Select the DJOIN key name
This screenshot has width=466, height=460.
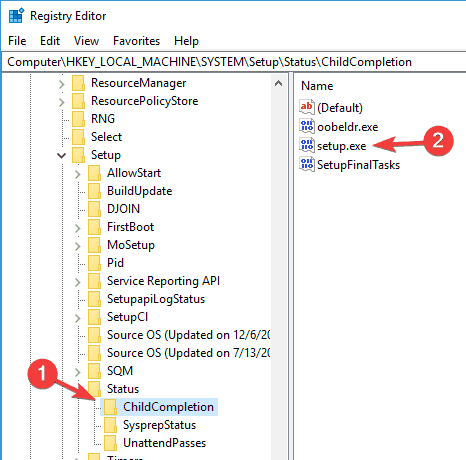coord(123,209)
